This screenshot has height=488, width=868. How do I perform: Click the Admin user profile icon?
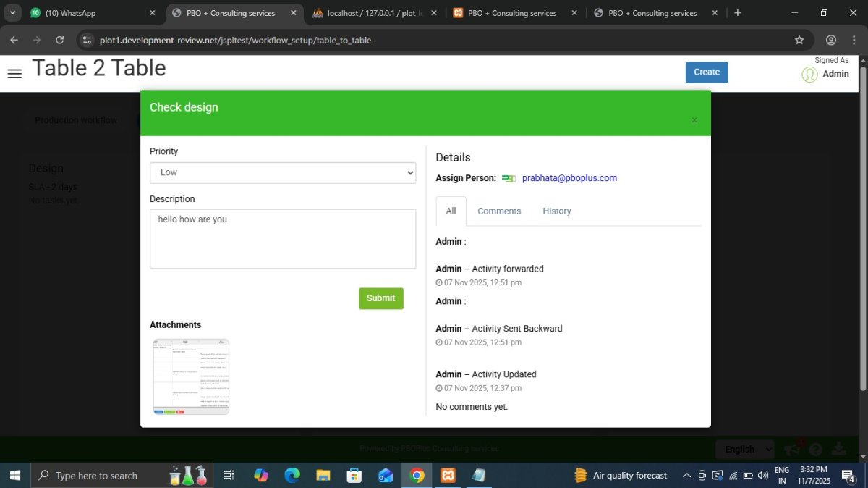click(x=809, y=74)
